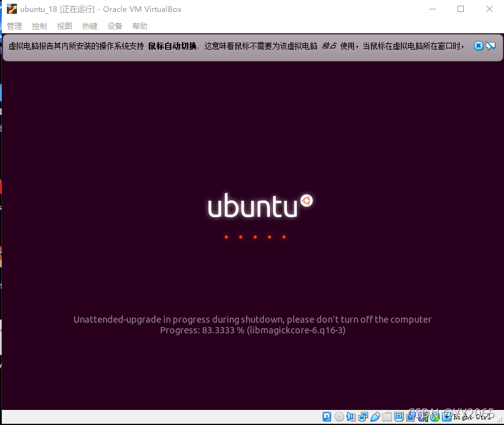Click the optical disc status icon
Viewport: 504px width, 425px height.
(x=339, y=417)
